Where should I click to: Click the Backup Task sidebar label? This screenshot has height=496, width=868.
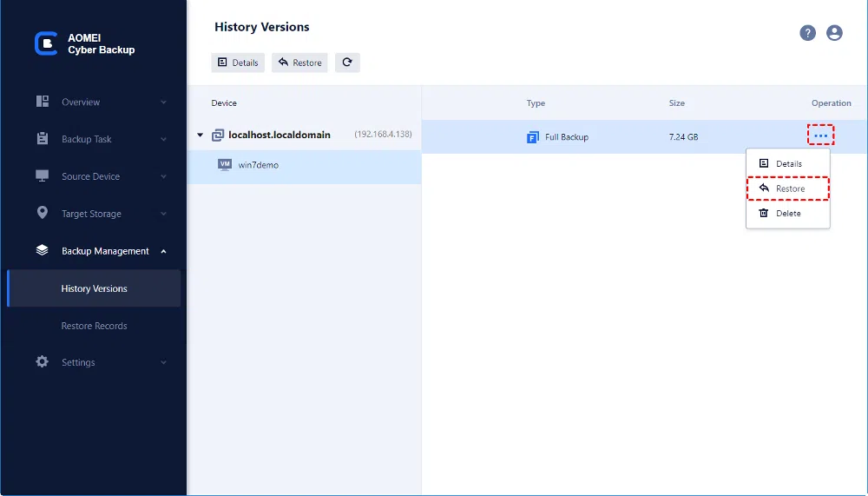[86, 139]
